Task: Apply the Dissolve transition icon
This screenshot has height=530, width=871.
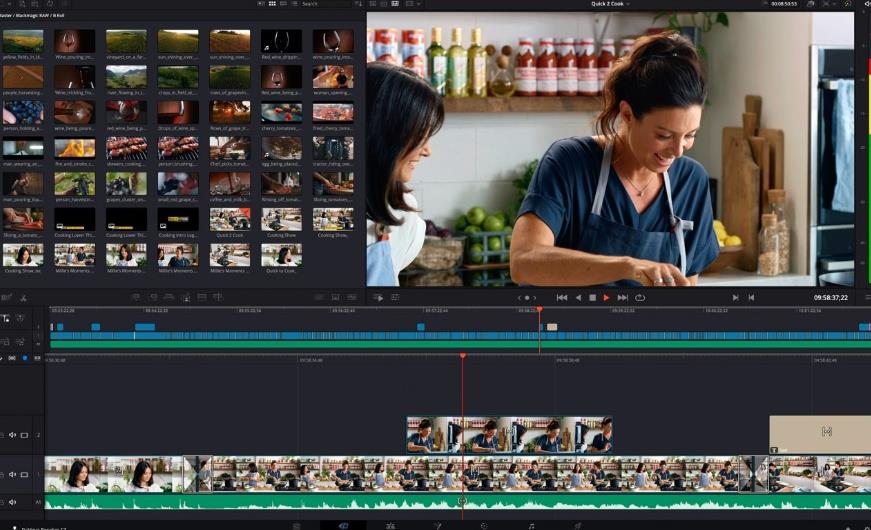Action: click(x=336, y=298)
